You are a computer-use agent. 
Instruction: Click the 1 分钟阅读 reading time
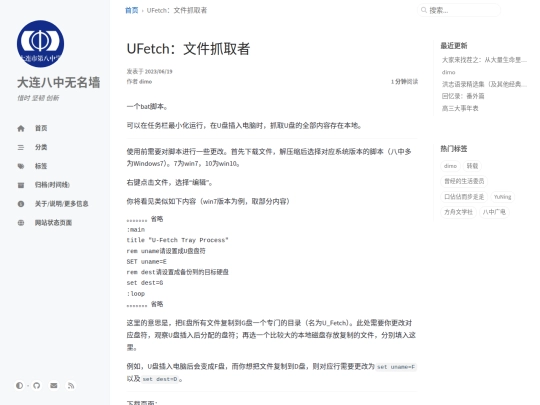tap(404, 82)
